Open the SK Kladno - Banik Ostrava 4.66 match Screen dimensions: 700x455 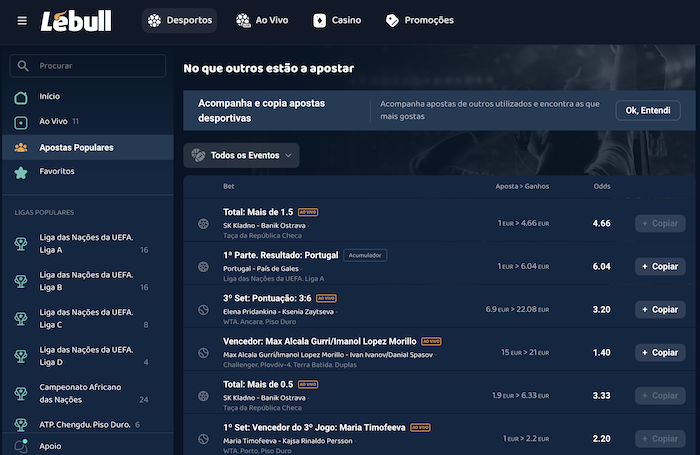pyautogui.click(x=264, y=225)
